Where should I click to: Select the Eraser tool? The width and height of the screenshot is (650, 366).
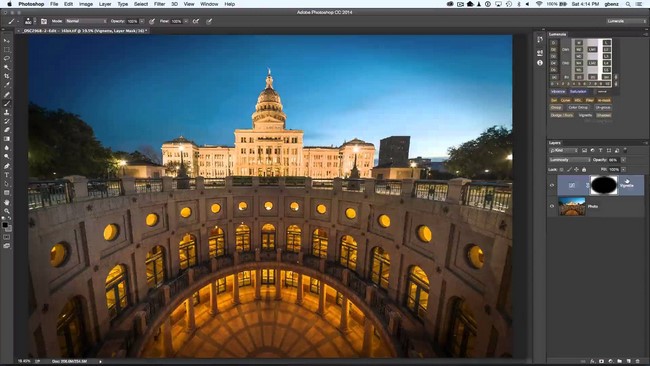pyautogui.click(x=7, y=130)
